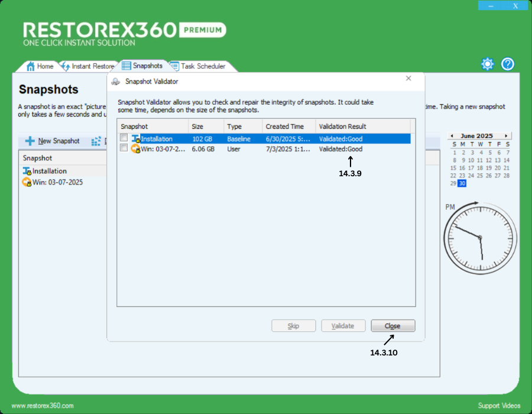Click the New Snapshot plus icon
The image size is (532, 414).
30,141
